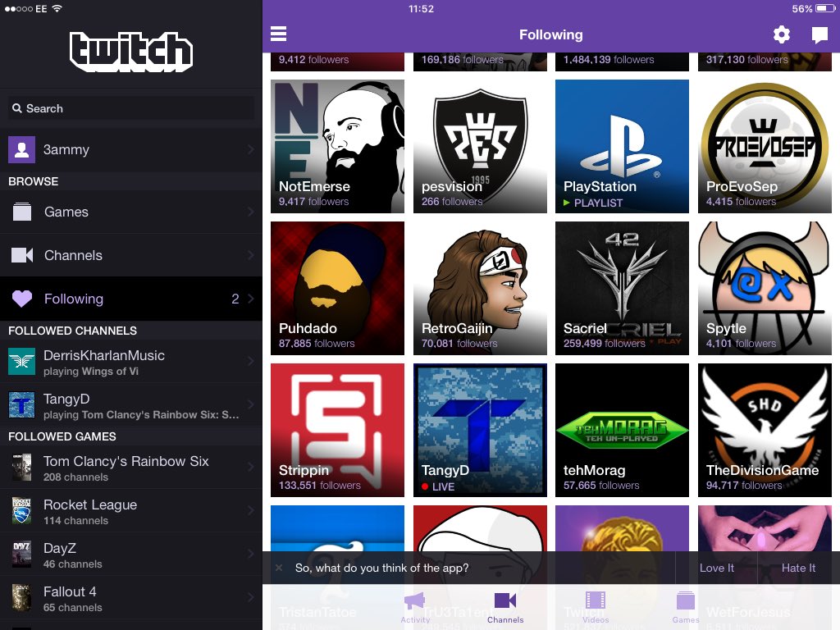Tap the 11:52 clock in status bar
840x630 pixels.
[421, 8]
